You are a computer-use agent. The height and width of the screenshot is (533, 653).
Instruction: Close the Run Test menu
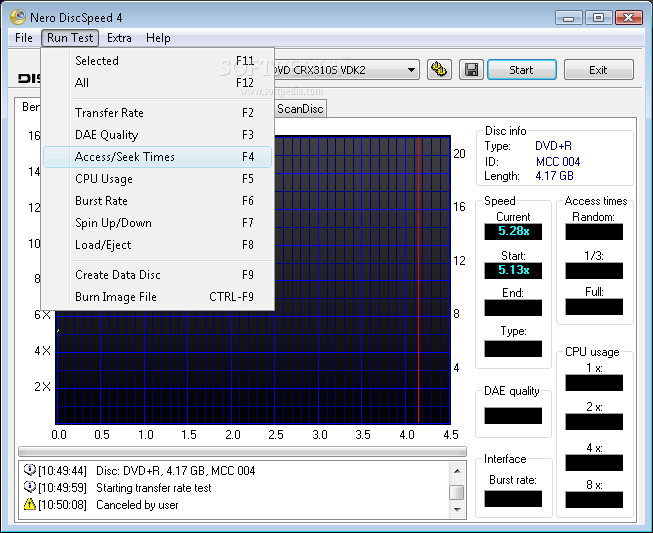coord(70,38)
